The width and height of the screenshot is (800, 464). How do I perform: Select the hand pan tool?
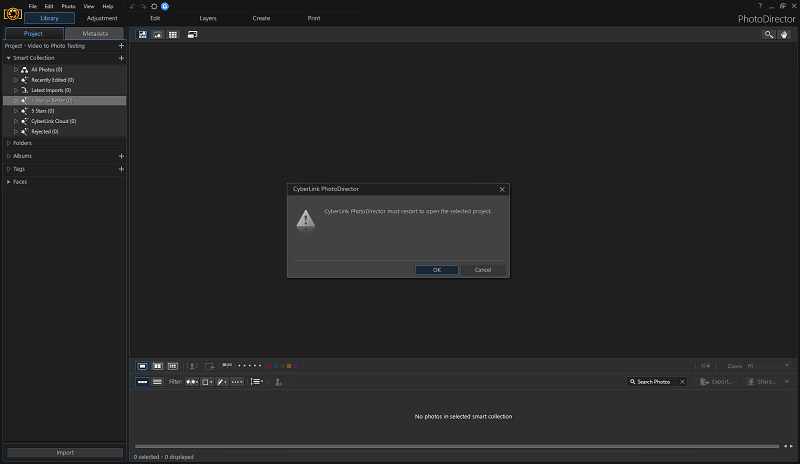click(784, 35)
